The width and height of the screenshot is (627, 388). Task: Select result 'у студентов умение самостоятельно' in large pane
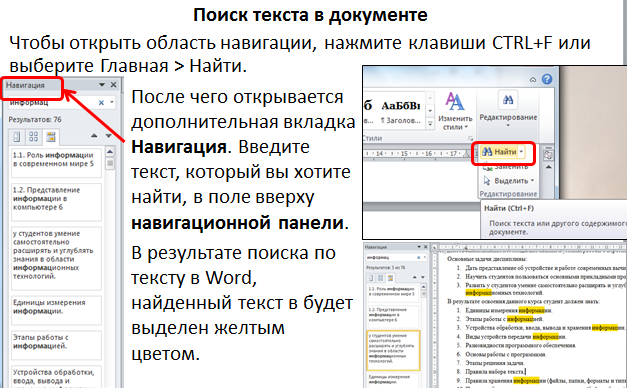56,258
